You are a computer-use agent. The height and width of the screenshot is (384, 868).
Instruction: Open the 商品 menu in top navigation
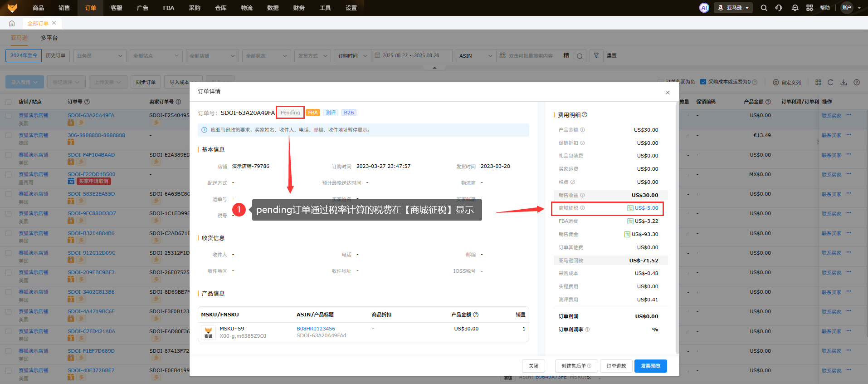coord(38,8)
